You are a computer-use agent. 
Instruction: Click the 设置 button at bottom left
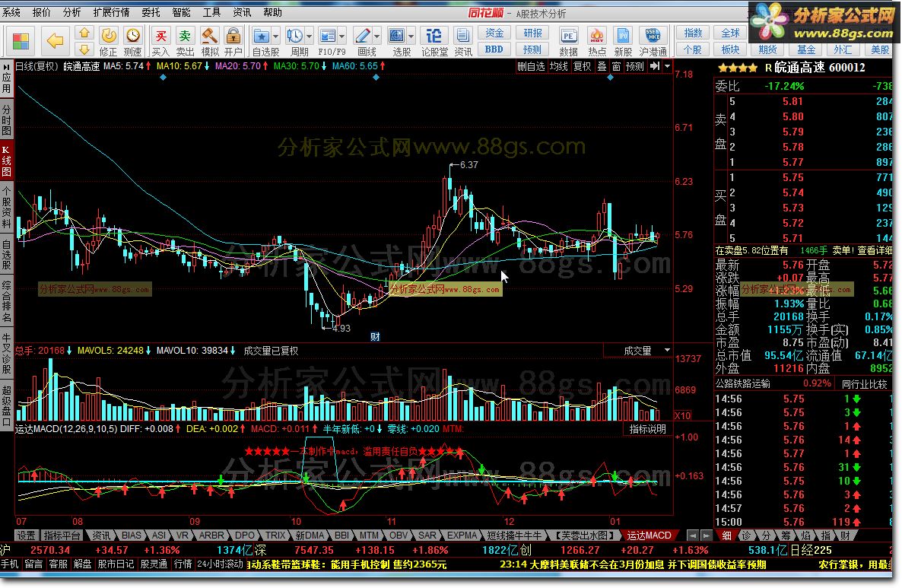(26, 536)
